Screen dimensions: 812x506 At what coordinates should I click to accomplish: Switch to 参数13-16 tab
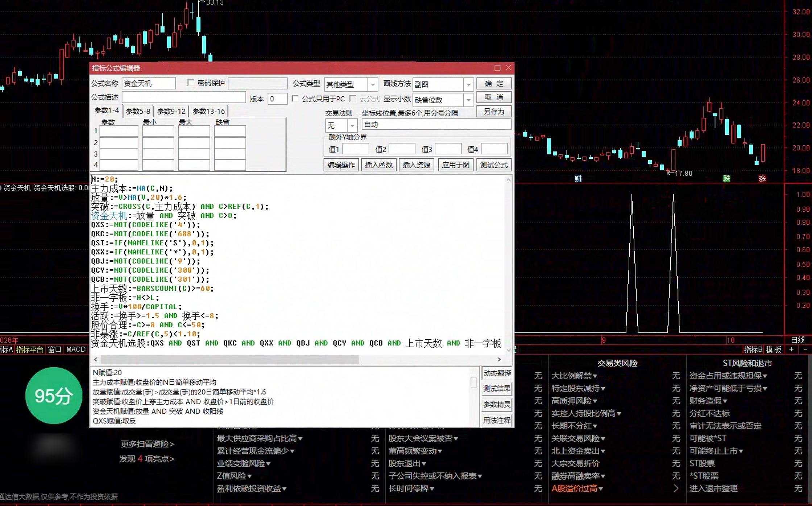(209, 111)
